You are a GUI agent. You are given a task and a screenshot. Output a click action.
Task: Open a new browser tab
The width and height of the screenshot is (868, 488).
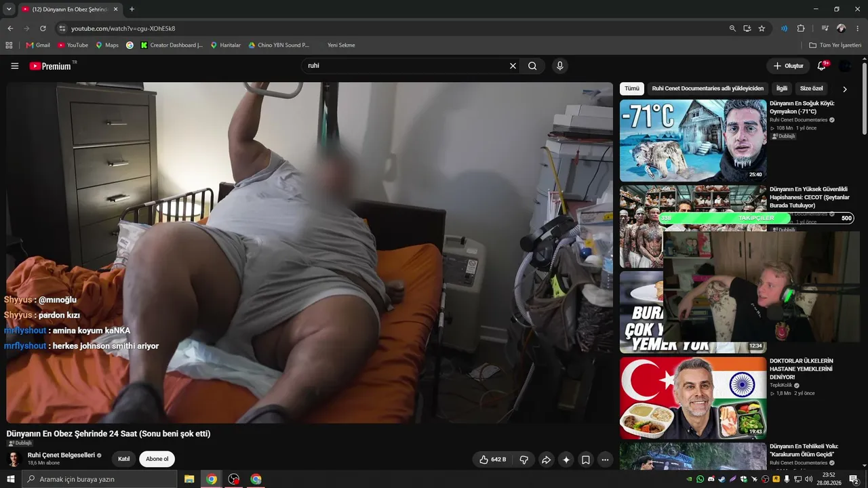[132, 9]
